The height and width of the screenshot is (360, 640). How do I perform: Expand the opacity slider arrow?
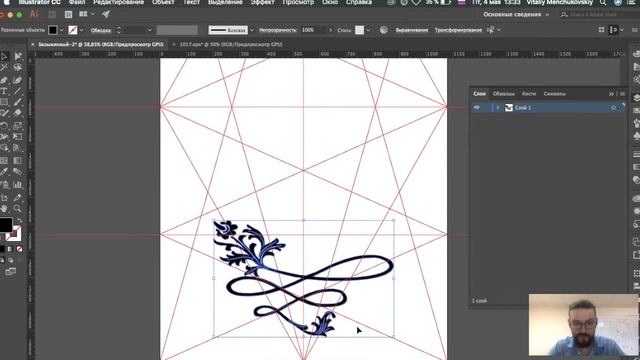[x=330, y=30]
